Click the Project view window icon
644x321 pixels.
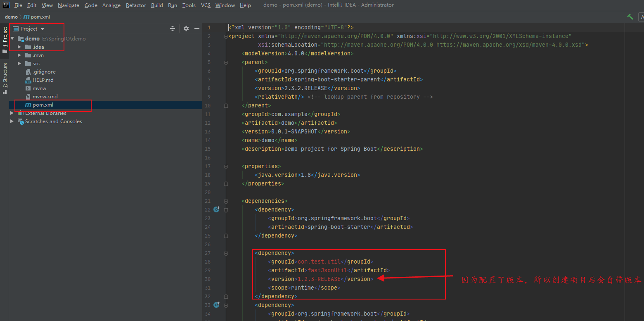click(16, 29)
